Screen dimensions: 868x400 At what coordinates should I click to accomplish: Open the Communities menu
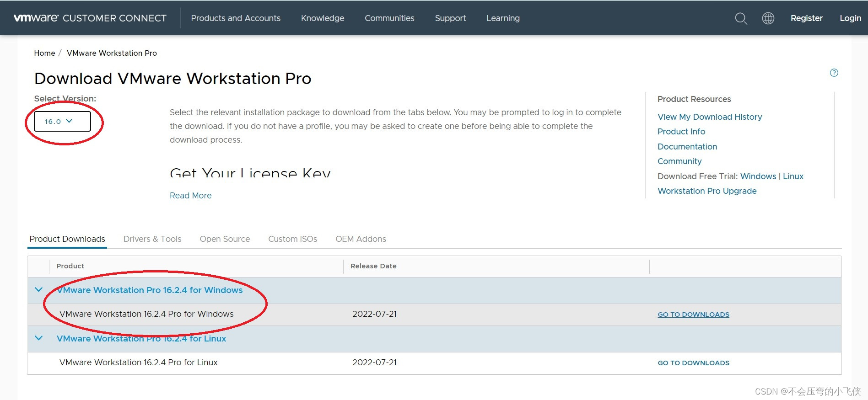[389, 18]
